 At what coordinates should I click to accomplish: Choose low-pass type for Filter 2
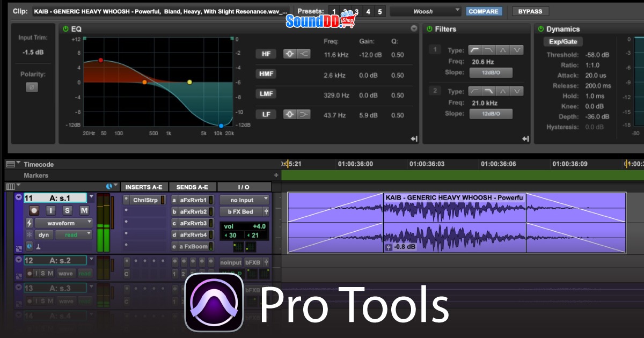click(489, 91)
